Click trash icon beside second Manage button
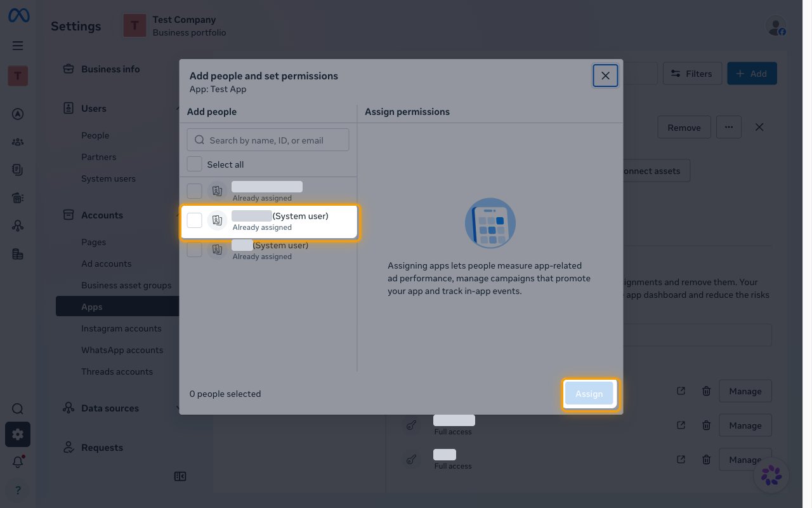 [706, 425]
